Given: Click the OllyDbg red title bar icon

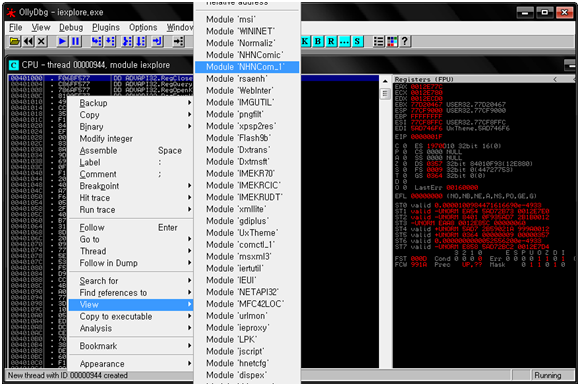Looking at the screenshot, I should click(x=11, y=13).
